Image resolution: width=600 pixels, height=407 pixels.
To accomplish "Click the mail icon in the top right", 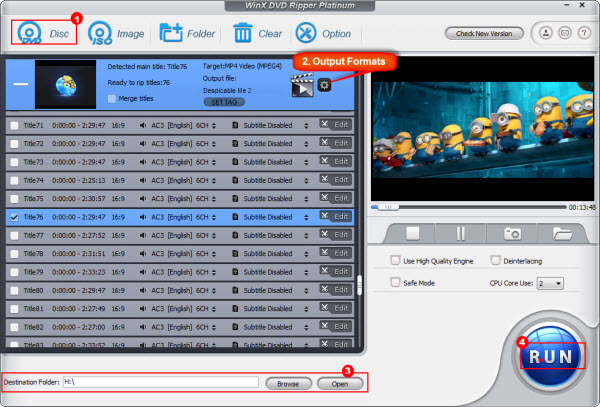I will click(x=565, y=33).
